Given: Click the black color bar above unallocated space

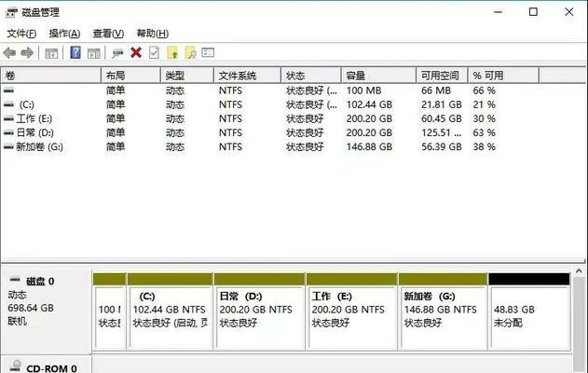Looking at the screenshot, I should tap(528, 279).
